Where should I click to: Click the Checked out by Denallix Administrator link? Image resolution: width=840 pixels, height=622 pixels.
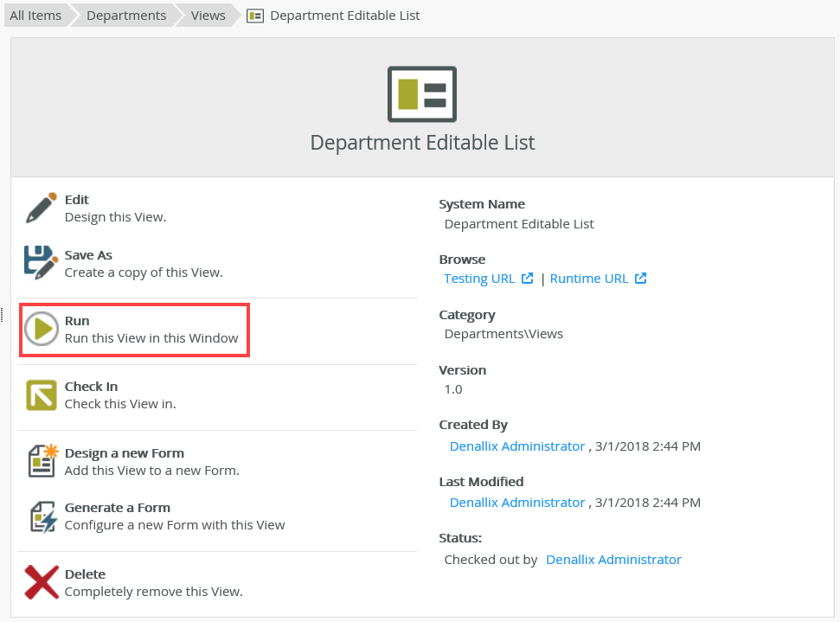coord(613,560)
